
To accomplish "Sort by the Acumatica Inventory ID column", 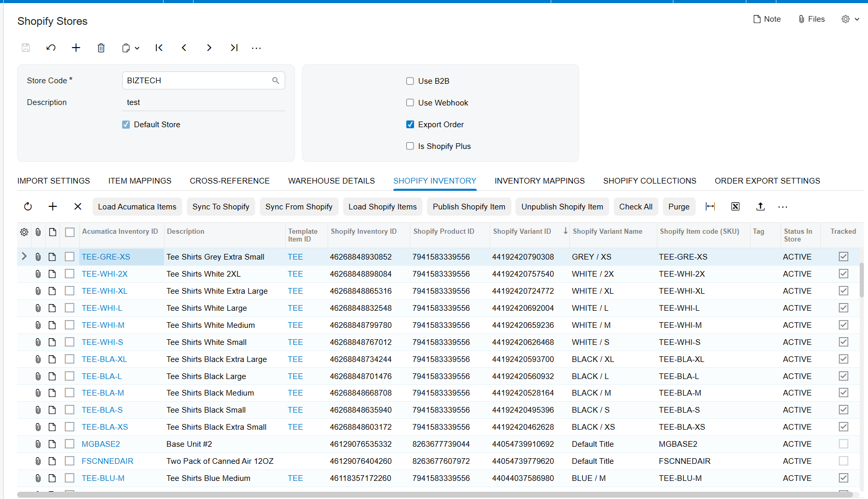I will point(120,232).
